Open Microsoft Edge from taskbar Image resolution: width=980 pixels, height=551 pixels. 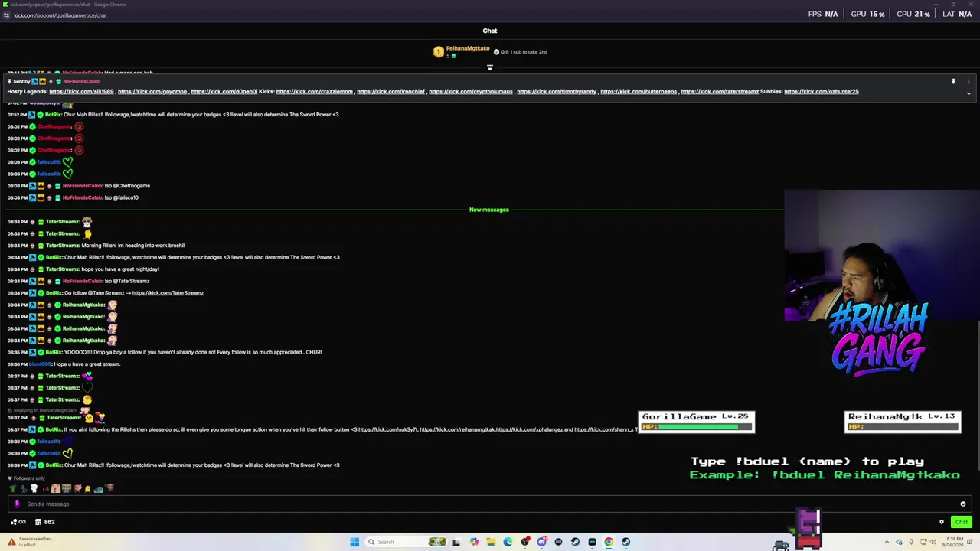coord(508,542)
